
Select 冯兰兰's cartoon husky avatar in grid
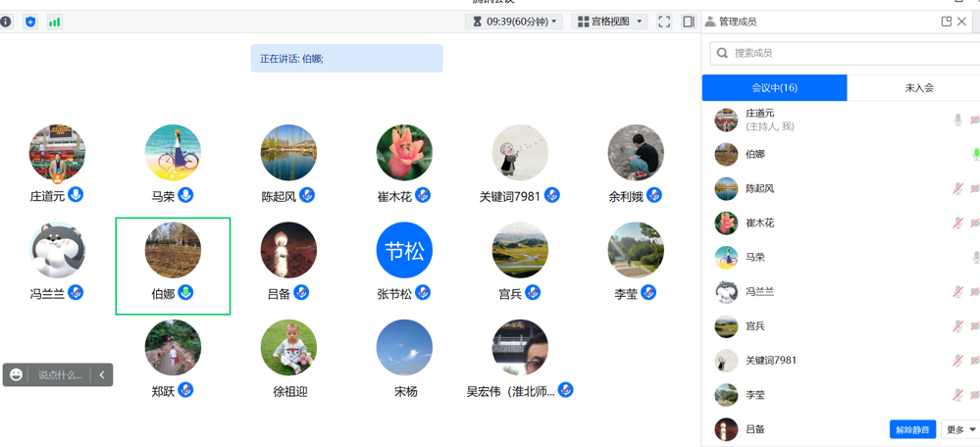coord(58,250)
